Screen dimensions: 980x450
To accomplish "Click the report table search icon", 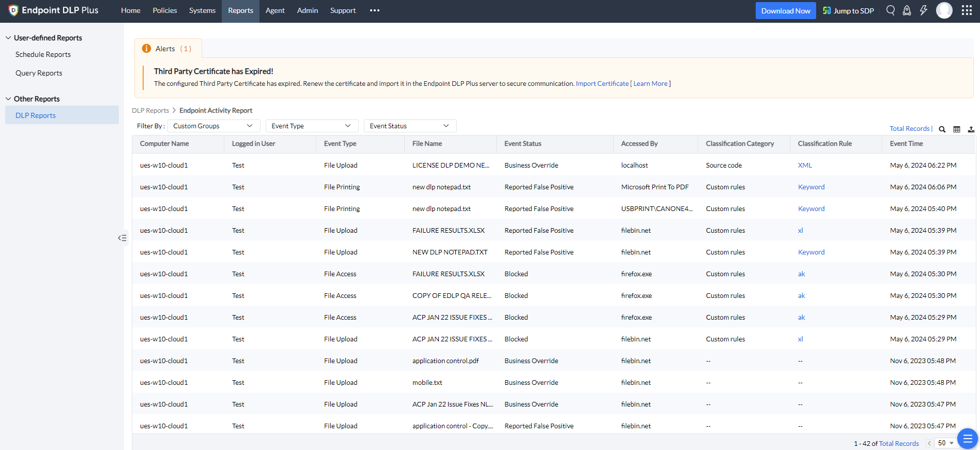I will [942, 129].
